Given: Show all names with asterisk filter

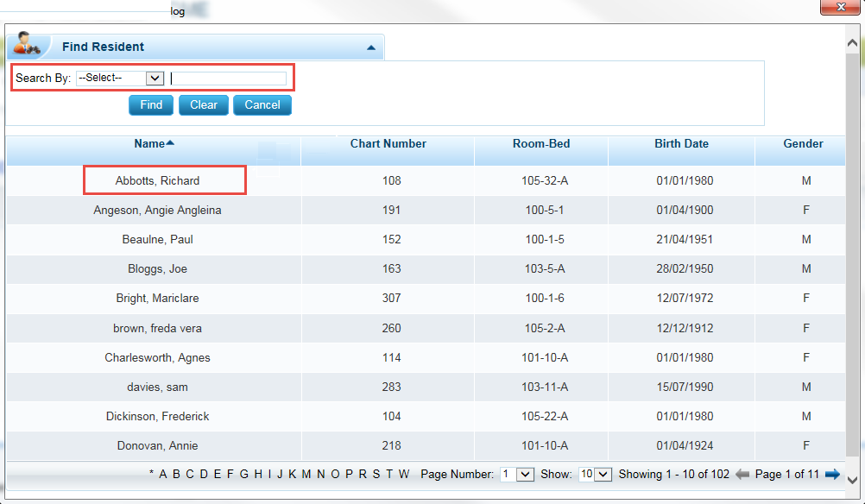Looking at the screenshot, I should 152,474.
